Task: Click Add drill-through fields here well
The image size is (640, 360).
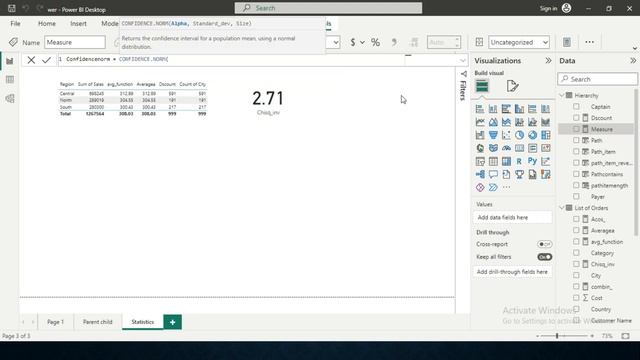Action: [x=513, y=272]
